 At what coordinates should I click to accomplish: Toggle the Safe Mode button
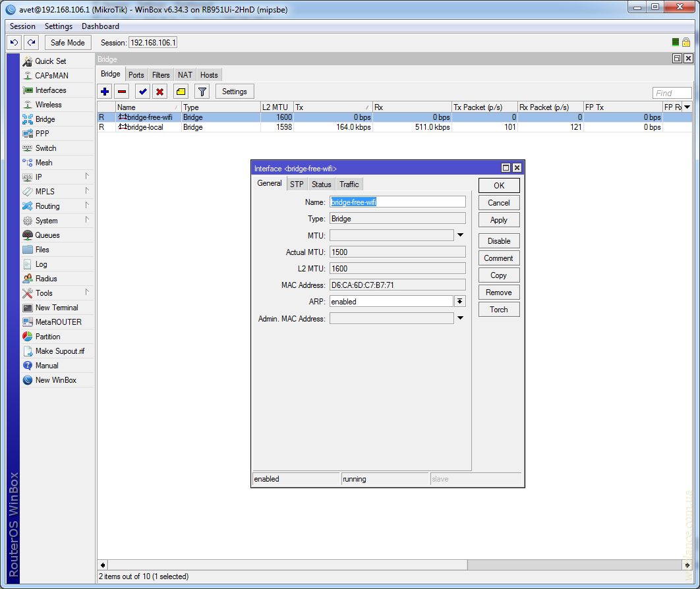pyautogui.click(x=67, y=42)
